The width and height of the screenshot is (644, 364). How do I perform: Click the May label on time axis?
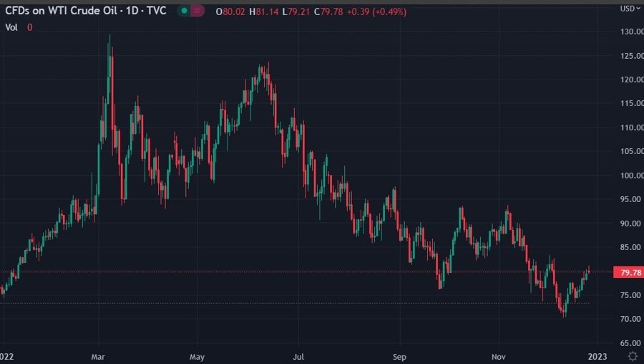[x=197, y=356]
